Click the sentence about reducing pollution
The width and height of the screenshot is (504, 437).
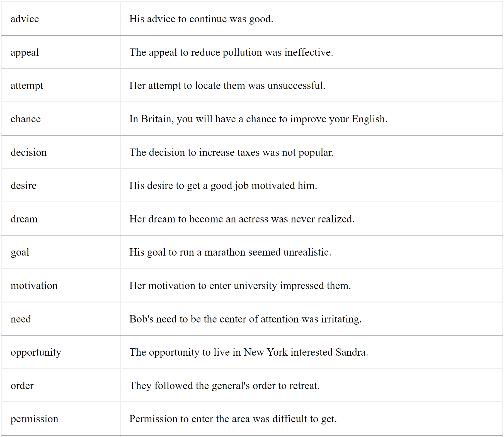(231, 52)
